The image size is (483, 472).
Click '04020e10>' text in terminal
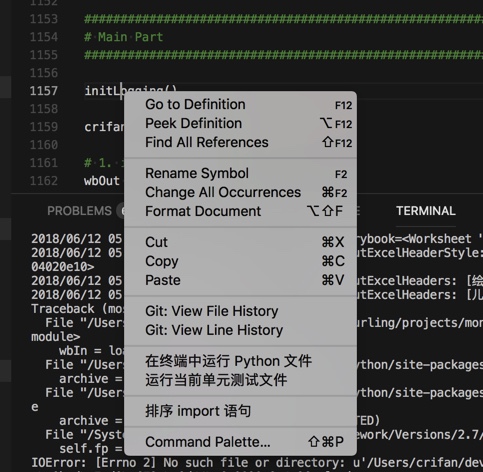[x=63, y=267]
